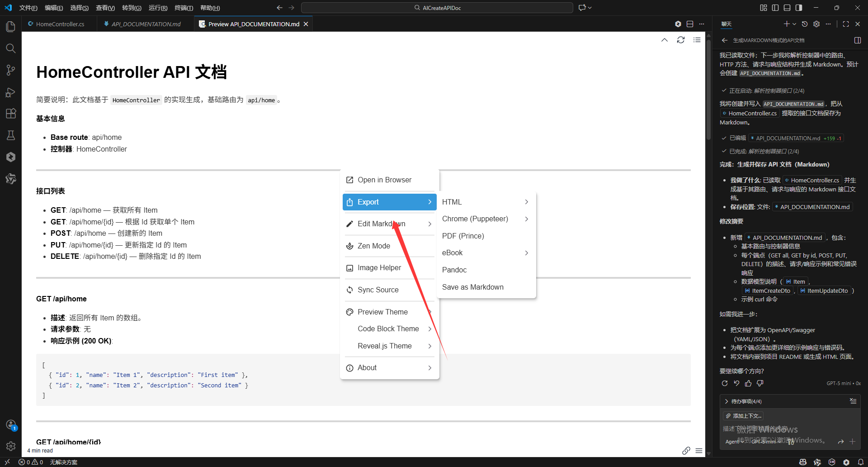The height and width of the screenshot is (467, 868).
Task: Open chat settings gear icon
Action: tap(816, 24)
